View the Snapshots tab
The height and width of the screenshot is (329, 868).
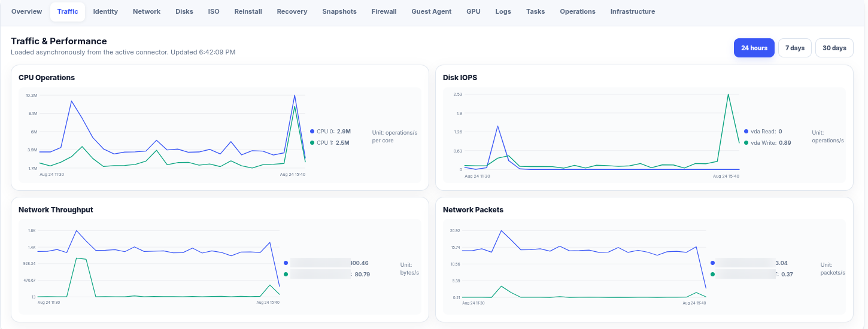coord(339,11)
